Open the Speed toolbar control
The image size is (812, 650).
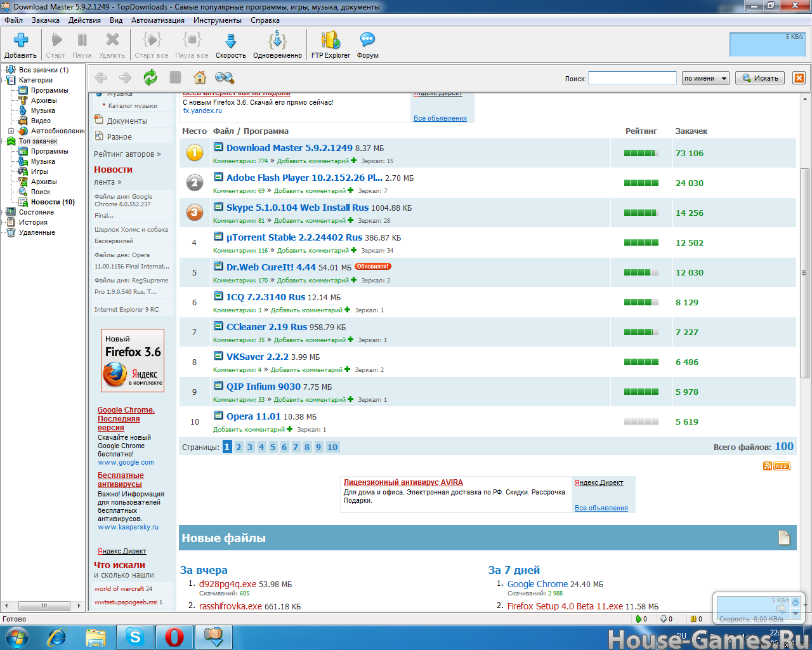click(231, 46)
